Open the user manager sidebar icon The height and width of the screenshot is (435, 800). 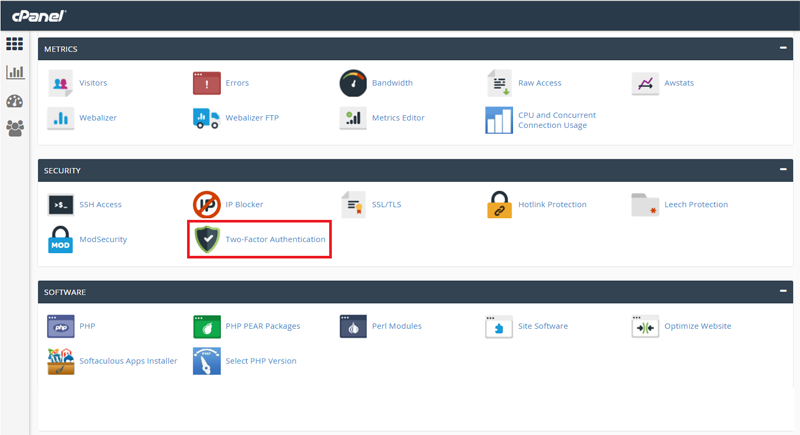[15, 128]
